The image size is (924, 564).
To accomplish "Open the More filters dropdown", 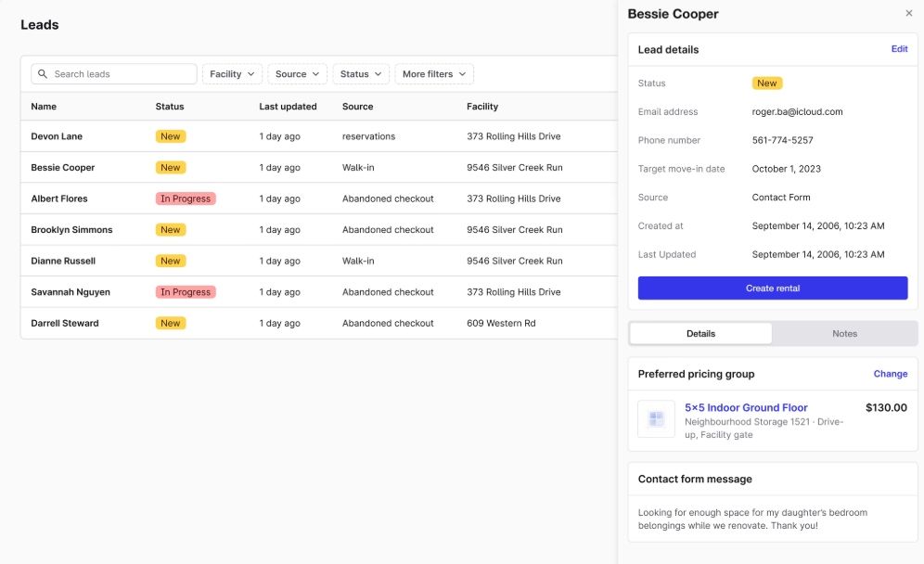I will pos(434,73).
